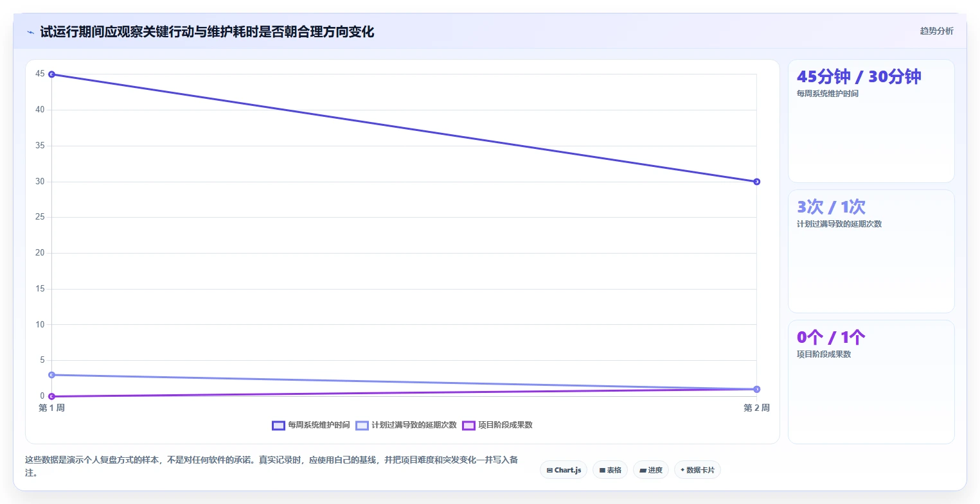Image resolution: width=980 pixels, height=504 pixels.
Task: Click the 进度 tag chip
Action: coord(651,470)
